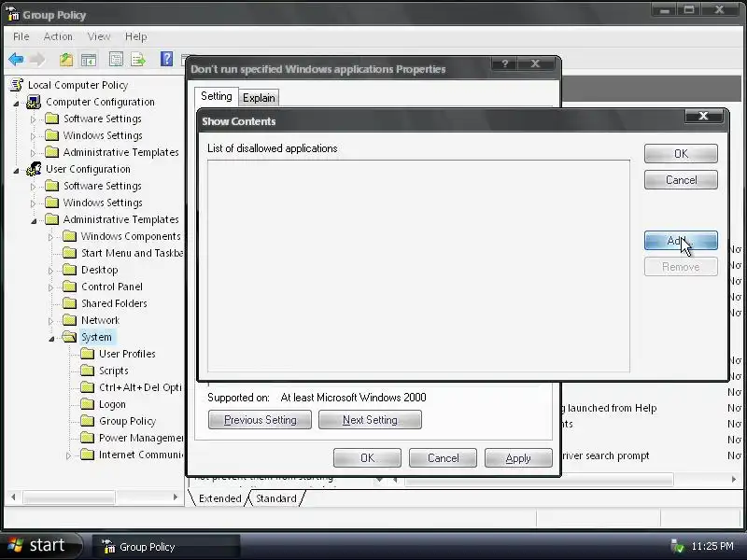Image resolution: width=747 pixels, height=560 pixels.
Task: Collapse Administrative Templates under User Configuration
Action: pyautogui.click(x=34, y=220)
